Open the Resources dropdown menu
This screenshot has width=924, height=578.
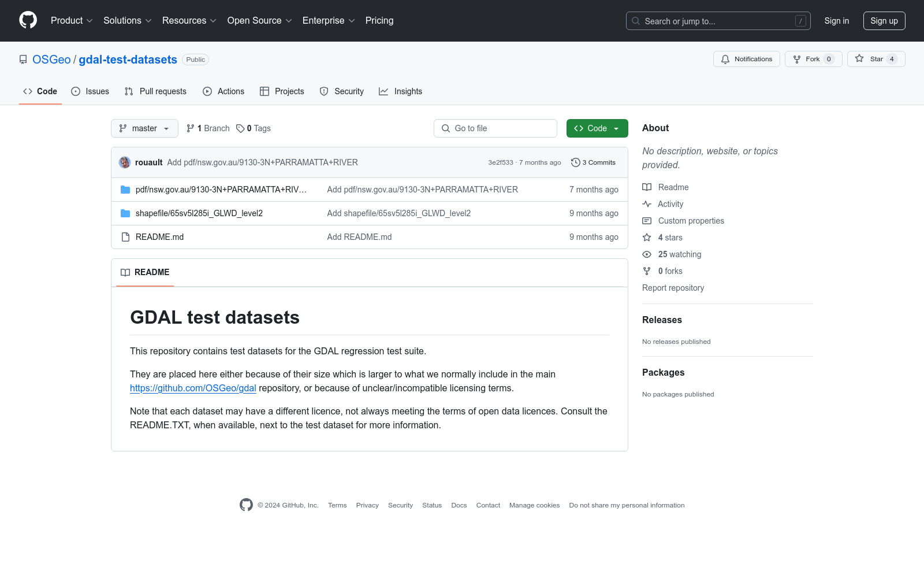[x=189, y=21]
